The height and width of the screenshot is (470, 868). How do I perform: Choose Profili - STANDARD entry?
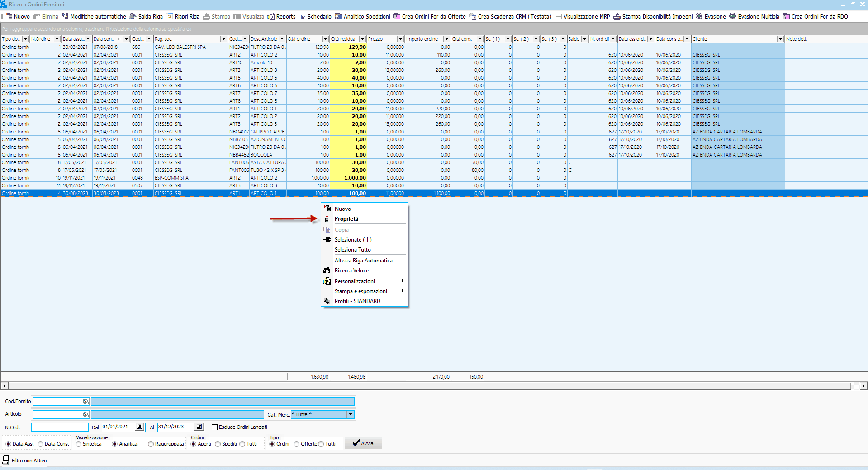pos(365,301)
